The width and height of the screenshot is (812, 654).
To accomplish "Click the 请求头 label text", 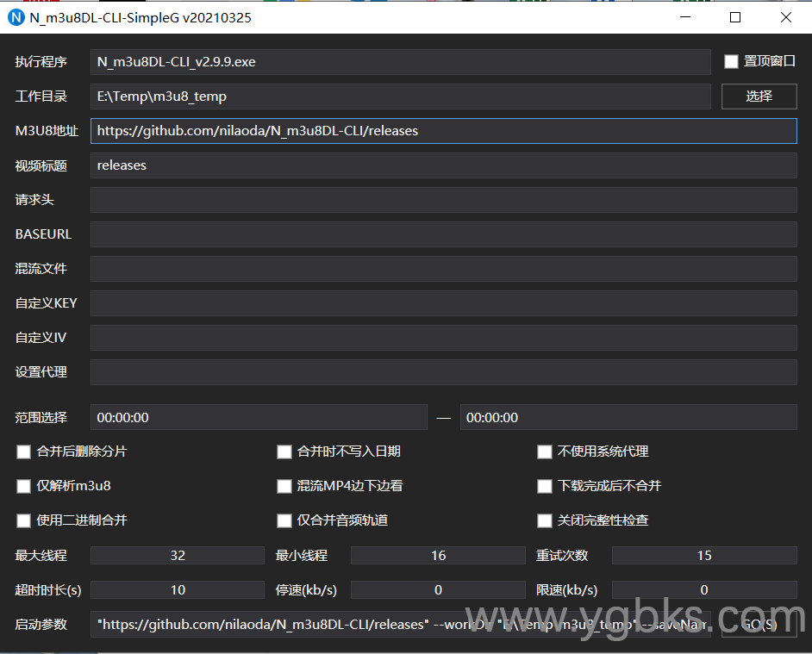I will (x=34, y=200).
